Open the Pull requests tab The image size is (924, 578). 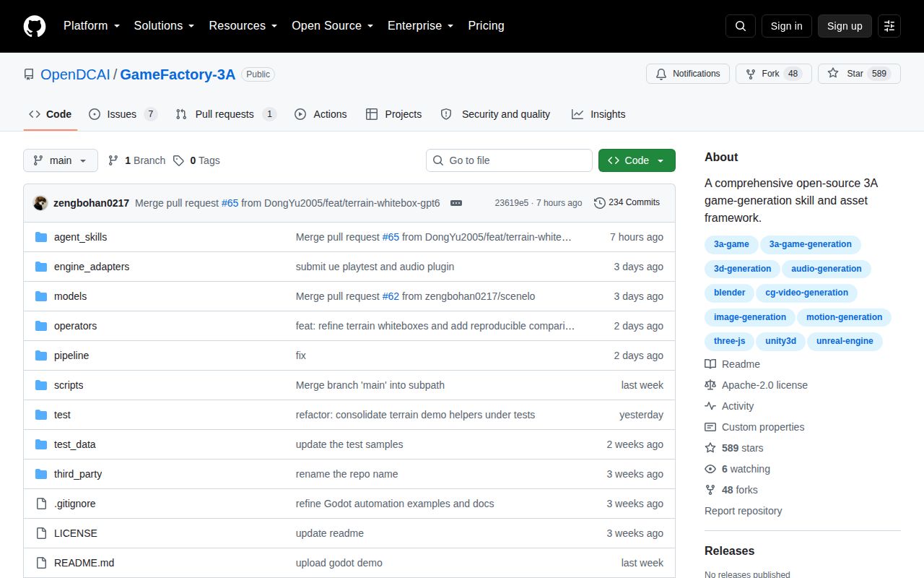pyautogui.click(x=226, y=114)
